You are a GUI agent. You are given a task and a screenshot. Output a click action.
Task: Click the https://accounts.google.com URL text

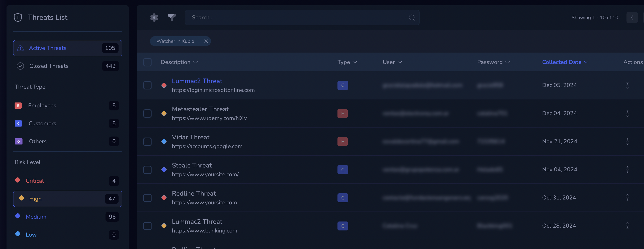pos(207,146)
